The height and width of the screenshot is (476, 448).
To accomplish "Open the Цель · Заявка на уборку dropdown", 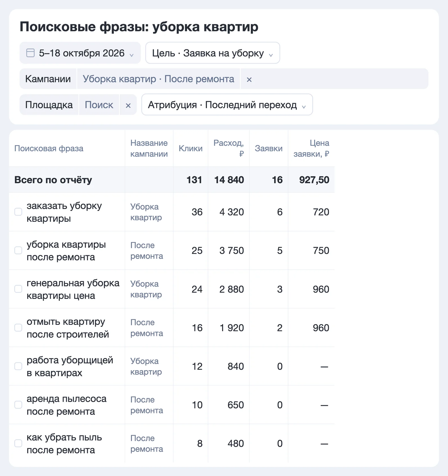I will (x=213, y=53).
